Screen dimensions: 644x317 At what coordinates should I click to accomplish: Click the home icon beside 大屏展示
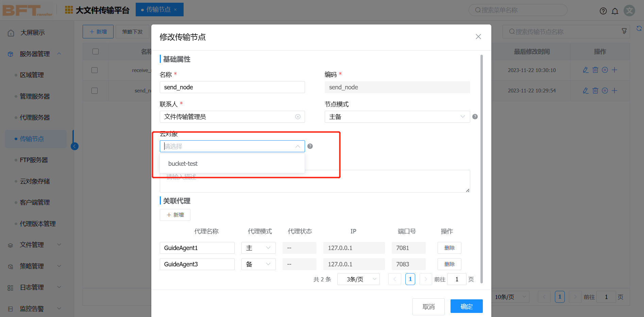[11, 33]
